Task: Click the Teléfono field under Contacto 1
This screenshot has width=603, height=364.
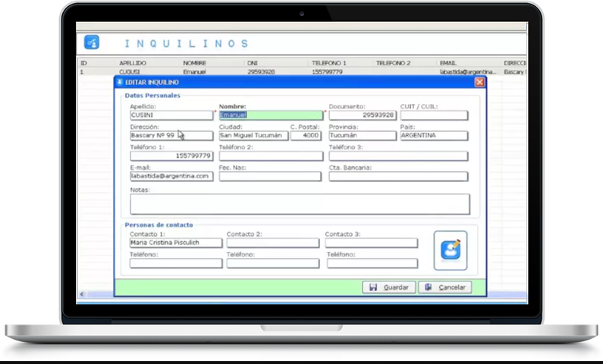Action: 176,263
